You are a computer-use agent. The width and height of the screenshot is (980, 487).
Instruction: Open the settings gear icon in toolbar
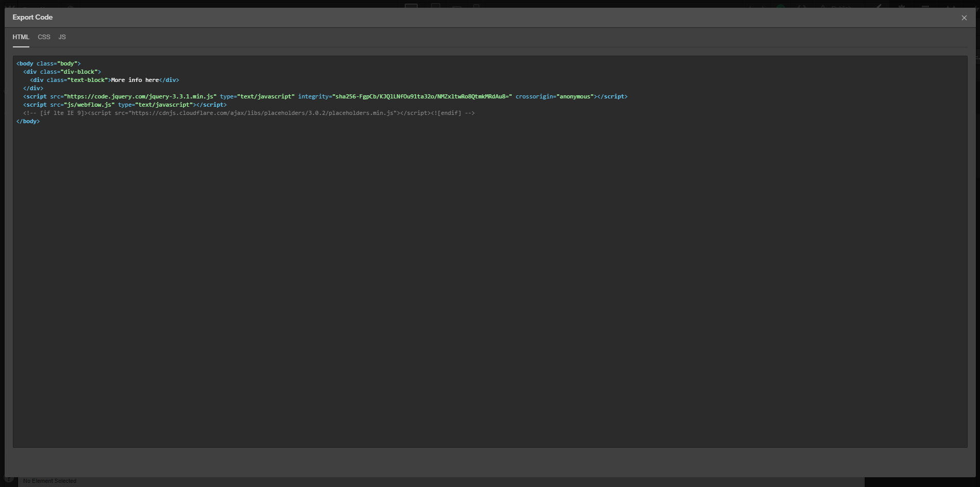[x=925, y=7]
